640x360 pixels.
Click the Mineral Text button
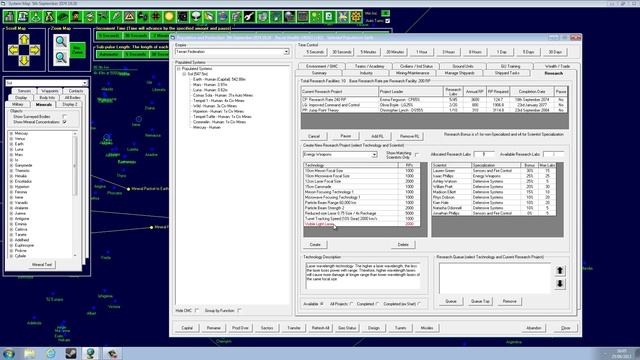(42, 264)
